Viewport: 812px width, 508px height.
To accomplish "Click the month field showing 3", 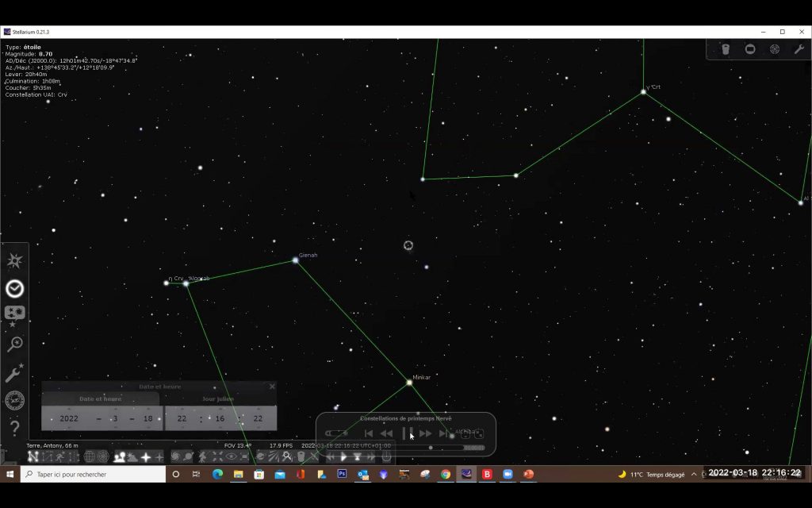I will tap(115, 418).
